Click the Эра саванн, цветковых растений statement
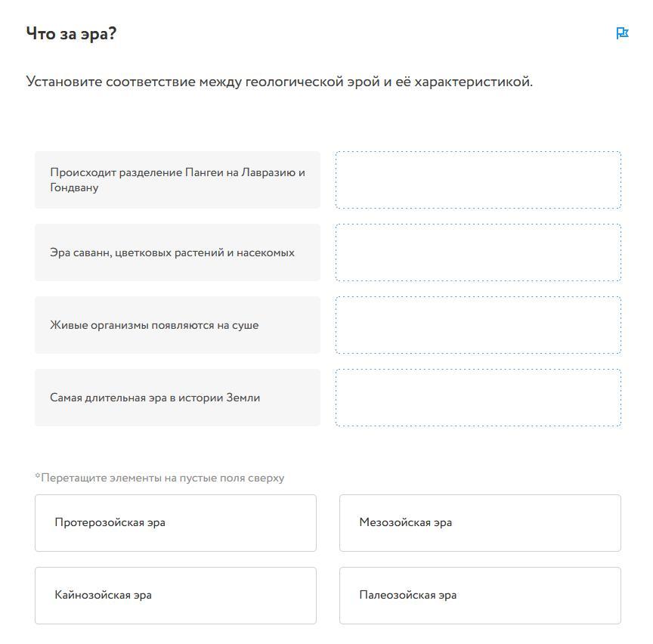Image resolution: width=653 pixels, height=644 pixels. 172,252
